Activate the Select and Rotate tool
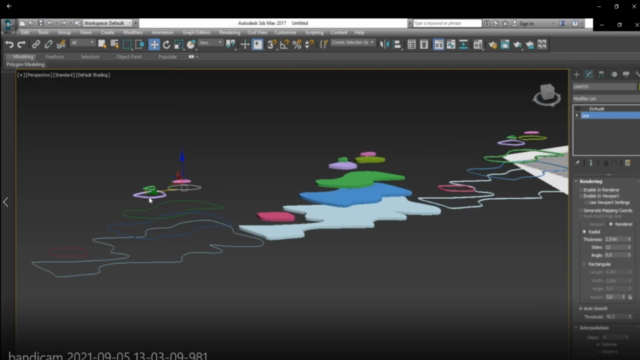 [166, 44]
